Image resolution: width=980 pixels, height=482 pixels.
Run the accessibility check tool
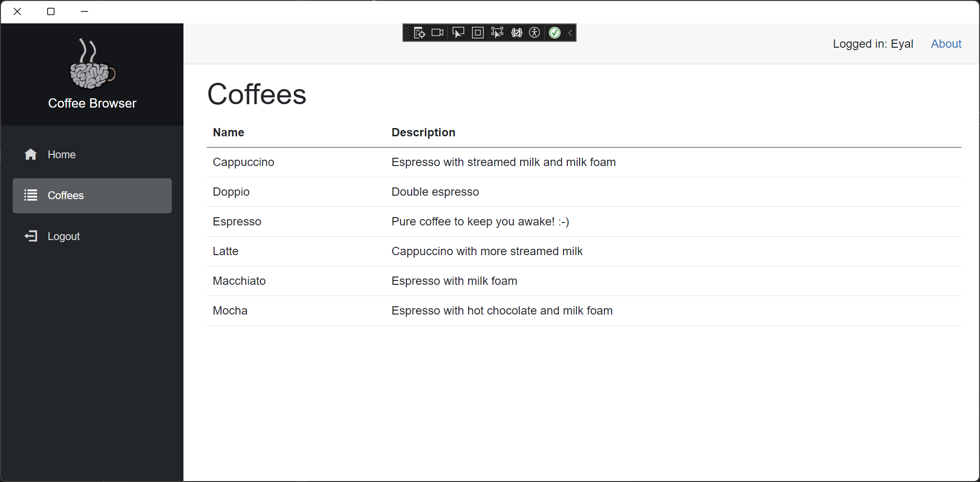(x=535, y=33)
